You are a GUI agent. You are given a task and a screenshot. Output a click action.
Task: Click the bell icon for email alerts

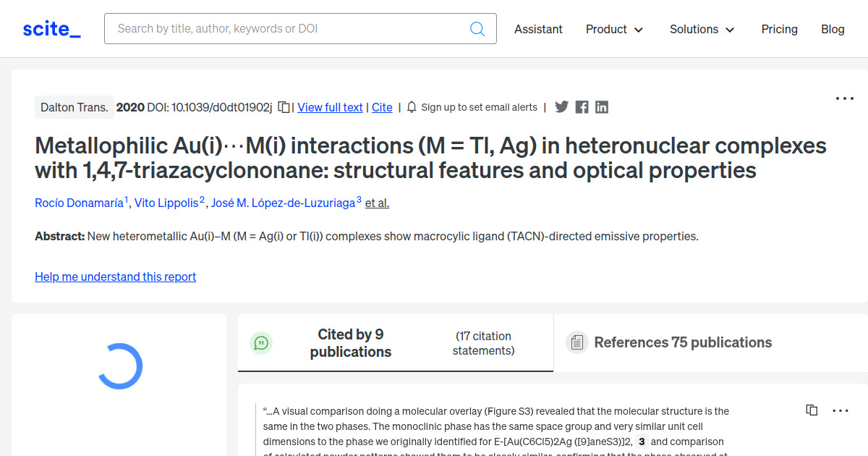click(x=411, y=106)
